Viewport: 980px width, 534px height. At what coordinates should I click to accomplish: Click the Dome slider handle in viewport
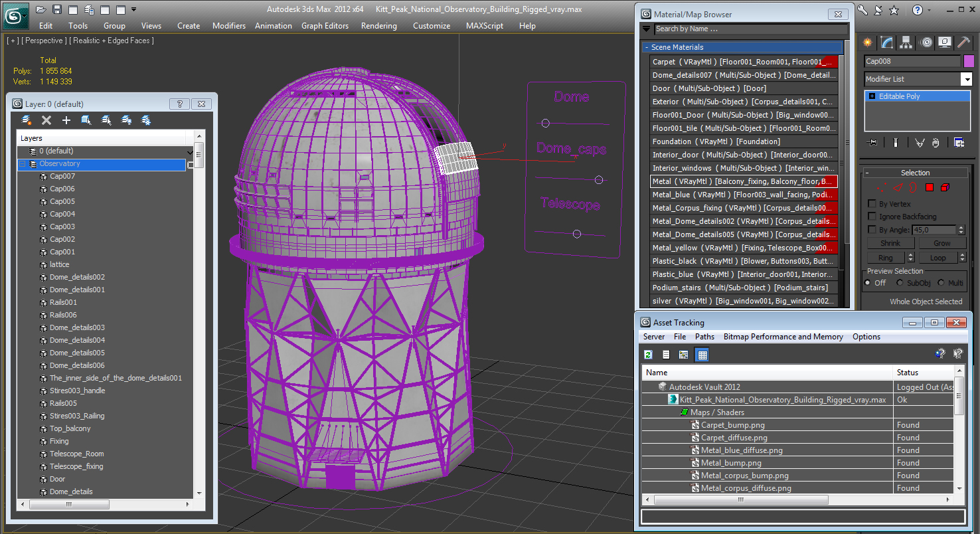[x=546, y=124]
